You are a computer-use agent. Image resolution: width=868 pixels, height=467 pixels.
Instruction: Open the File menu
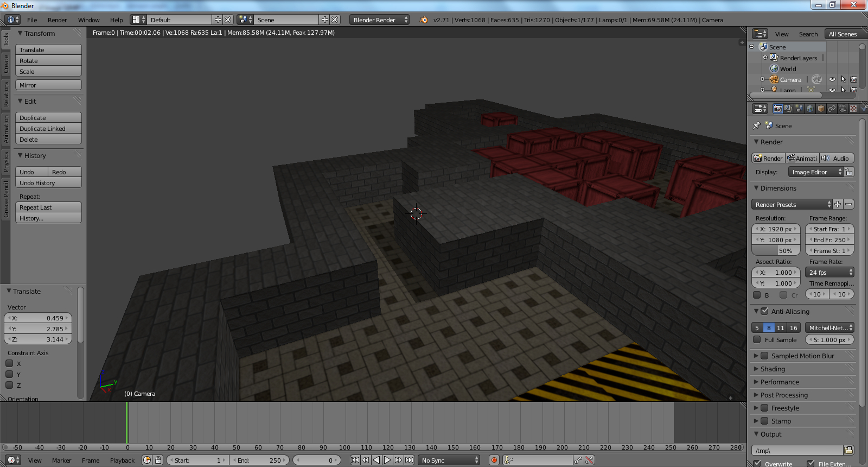point(32,20)
